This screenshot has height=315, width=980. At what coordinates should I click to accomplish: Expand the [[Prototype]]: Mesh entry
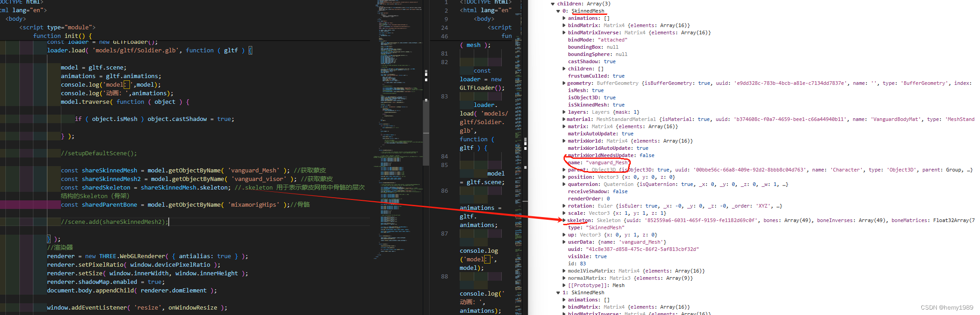[x=564, y=285]
